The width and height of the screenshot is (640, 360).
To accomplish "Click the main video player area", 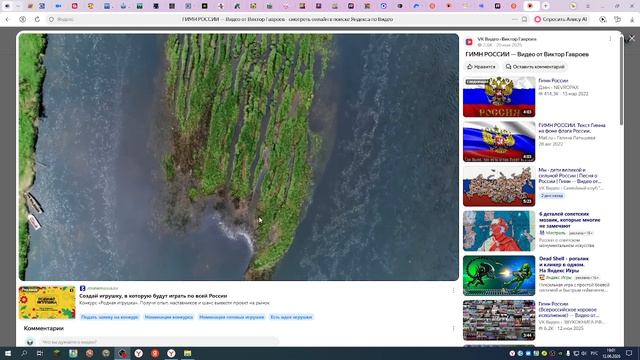I will pyautogui.click(x=239, y=157).
